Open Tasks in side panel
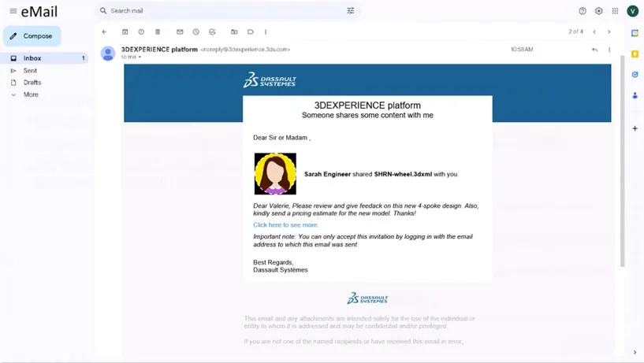 [x=635, y=74]
